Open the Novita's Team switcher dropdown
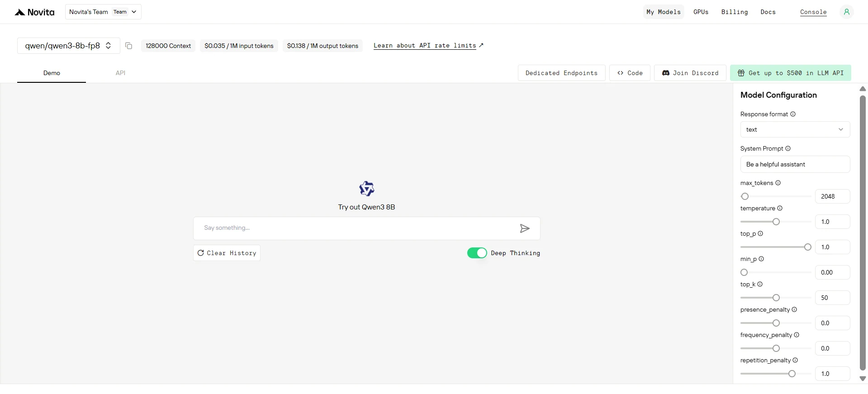Image resolution: width=868 pixels, height=394 pixels. tap(103, 12)
